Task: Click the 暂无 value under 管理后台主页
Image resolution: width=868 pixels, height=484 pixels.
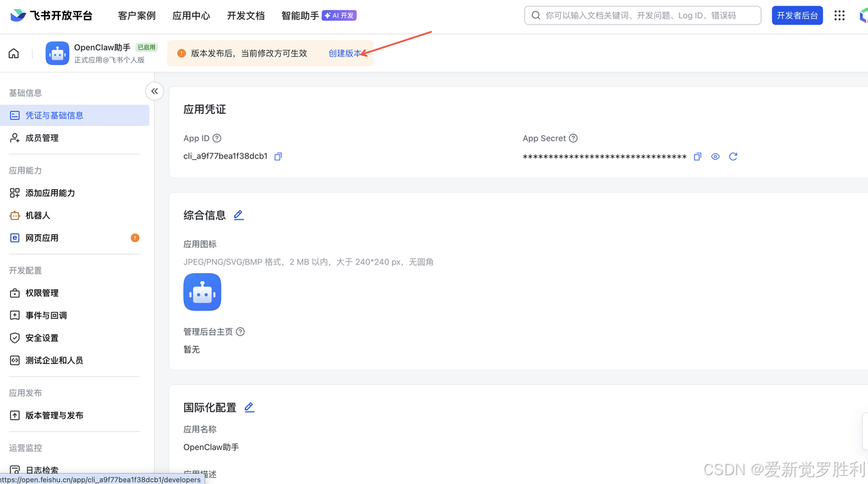Action: click(192, 350)
